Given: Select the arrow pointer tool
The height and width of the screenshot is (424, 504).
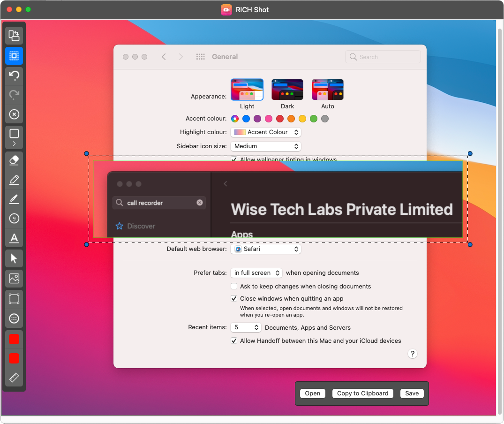Looking at the screenshot, I should tap(14, 258).
